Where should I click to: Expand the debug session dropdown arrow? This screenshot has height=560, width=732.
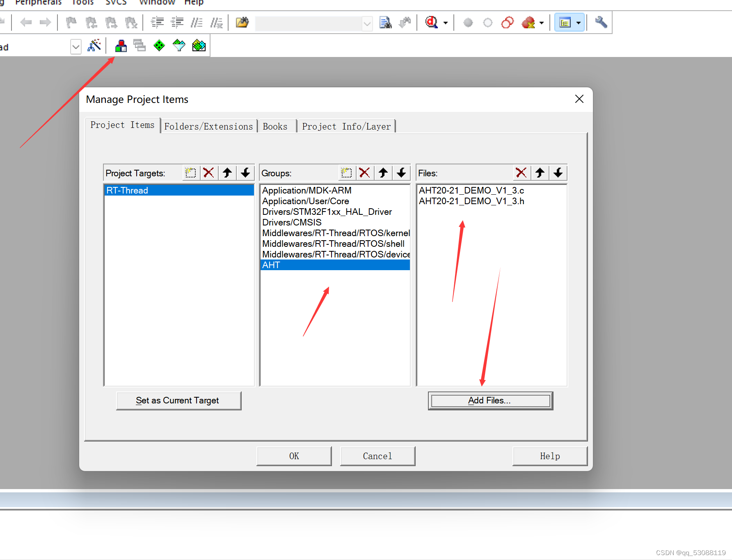coord(446,23)
